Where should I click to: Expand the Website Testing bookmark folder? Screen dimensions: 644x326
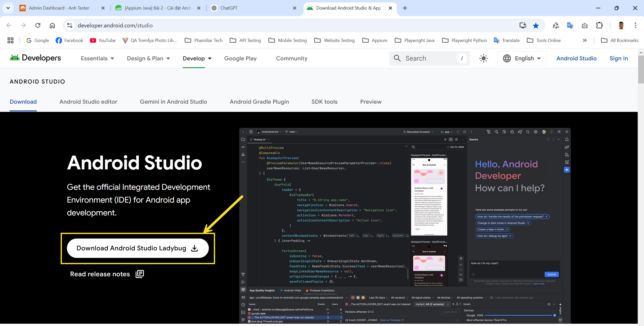(x=335, y=40)
